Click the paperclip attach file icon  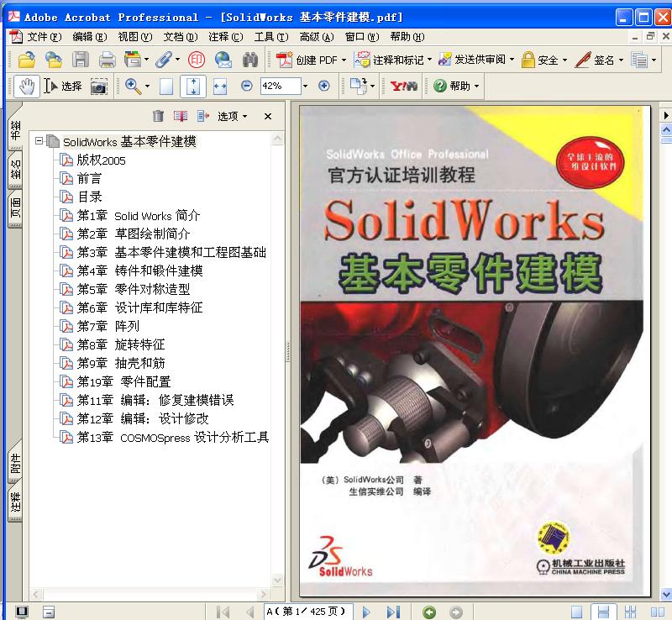[x=164, y=60]
